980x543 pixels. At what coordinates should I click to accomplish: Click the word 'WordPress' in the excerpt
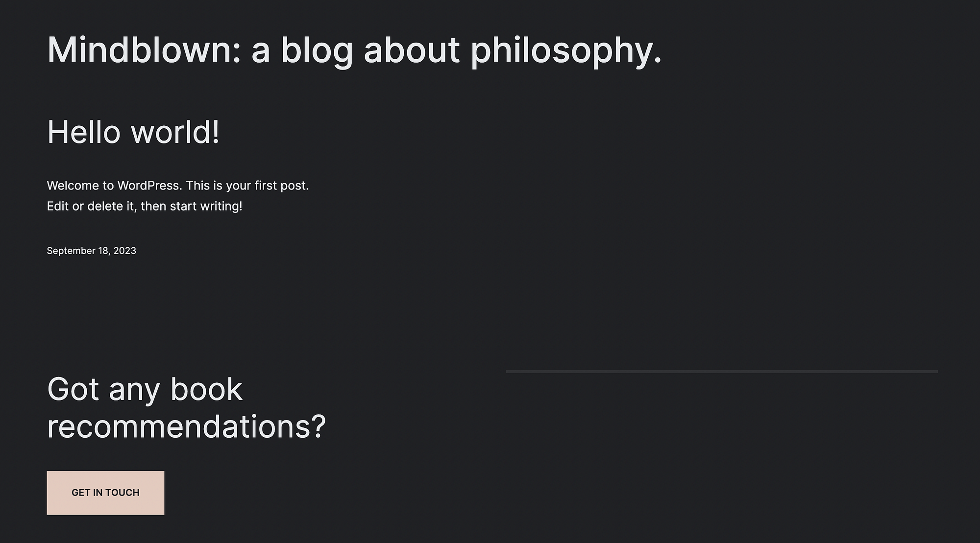coord(149,186)
